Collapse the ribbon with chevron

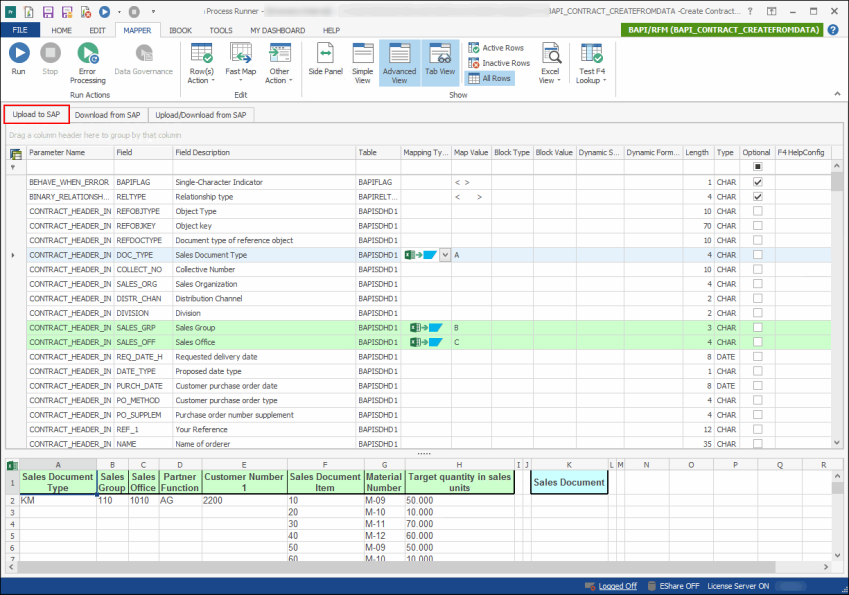(838, 94)
